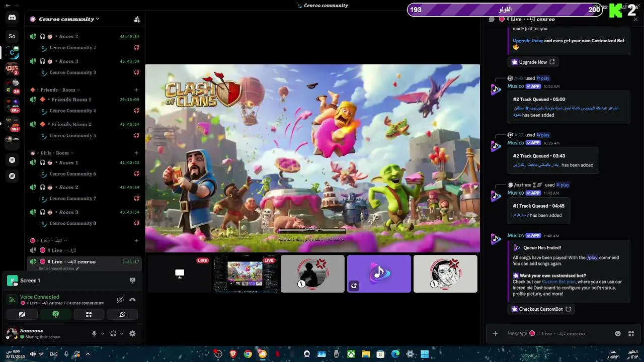Create channel in Live category
The image size is (644, 362).
[x=136, y=241]
